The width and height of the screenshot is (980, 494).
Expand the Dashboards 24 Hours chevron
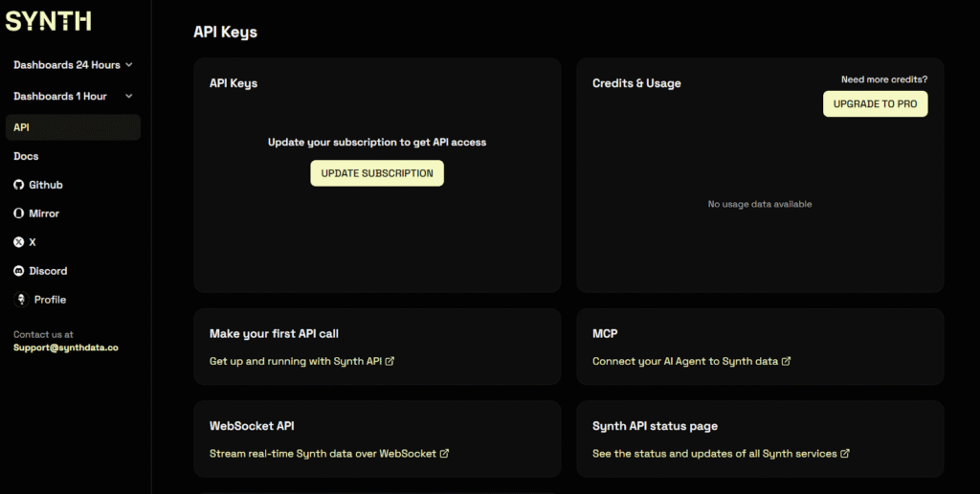(129, 65)
